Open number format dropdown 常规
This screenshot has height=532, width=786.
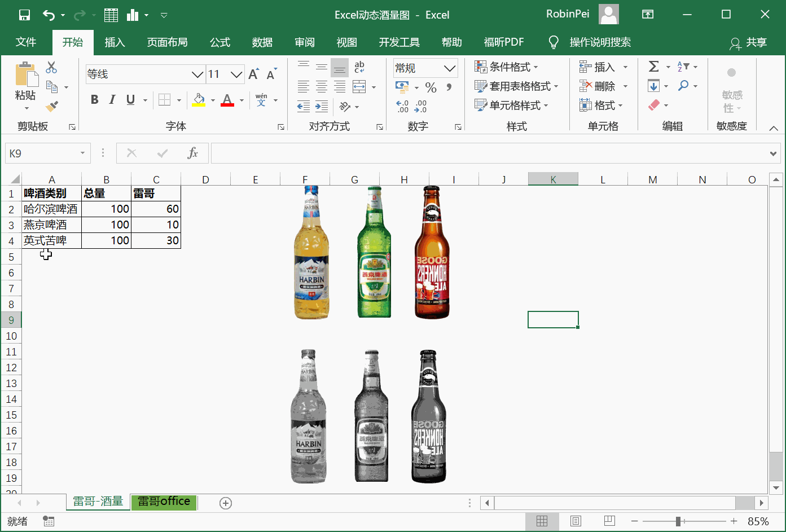point(450,68)
